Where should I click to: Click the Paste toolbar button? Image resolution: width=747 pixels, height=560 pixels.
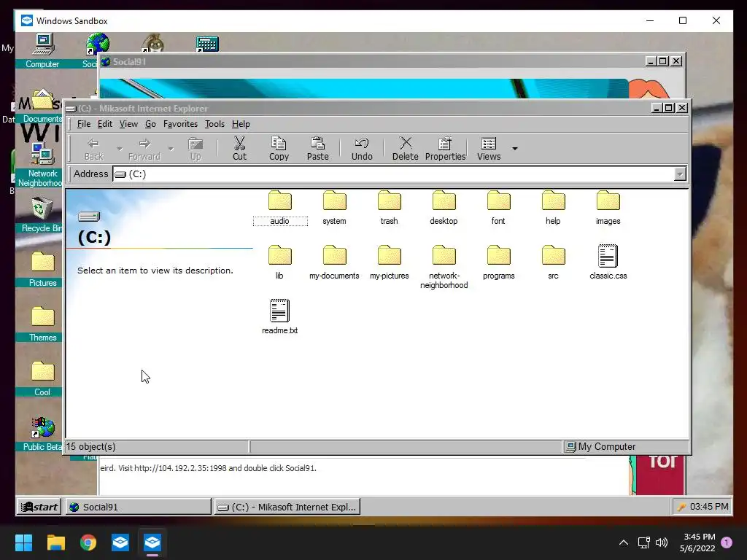point(318,149)
